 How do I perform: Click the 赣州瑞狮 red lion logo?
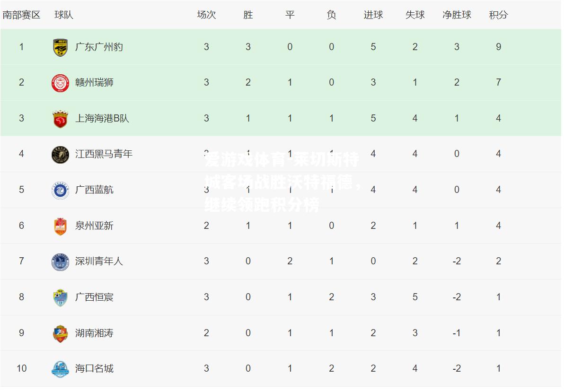coord(60,83)
